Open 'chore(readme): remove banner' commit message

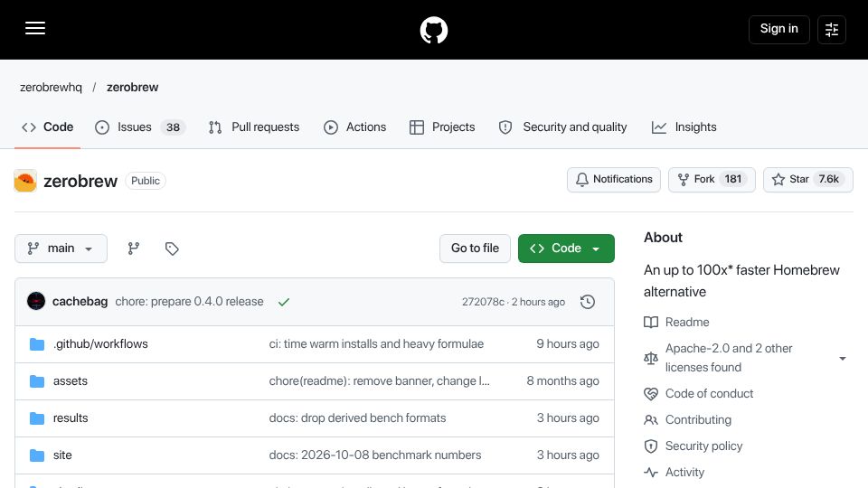[379, 381]
